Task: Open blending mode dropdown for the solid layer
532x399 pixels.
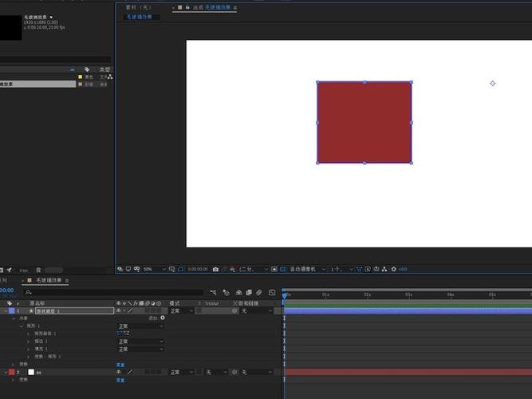Action: coord(182,373)
